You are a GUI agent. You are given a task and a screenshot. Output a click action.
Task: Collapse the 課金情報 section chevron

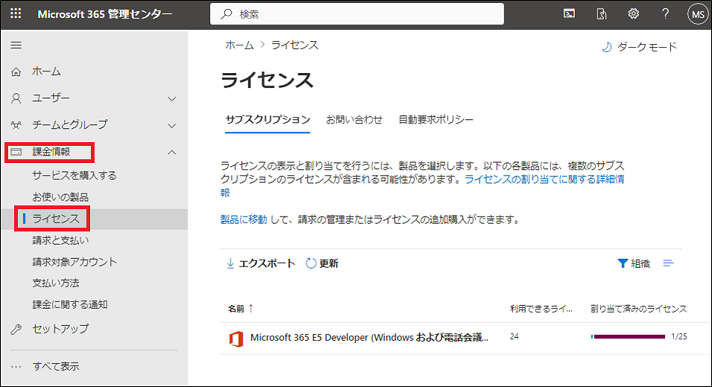(172, 152)
